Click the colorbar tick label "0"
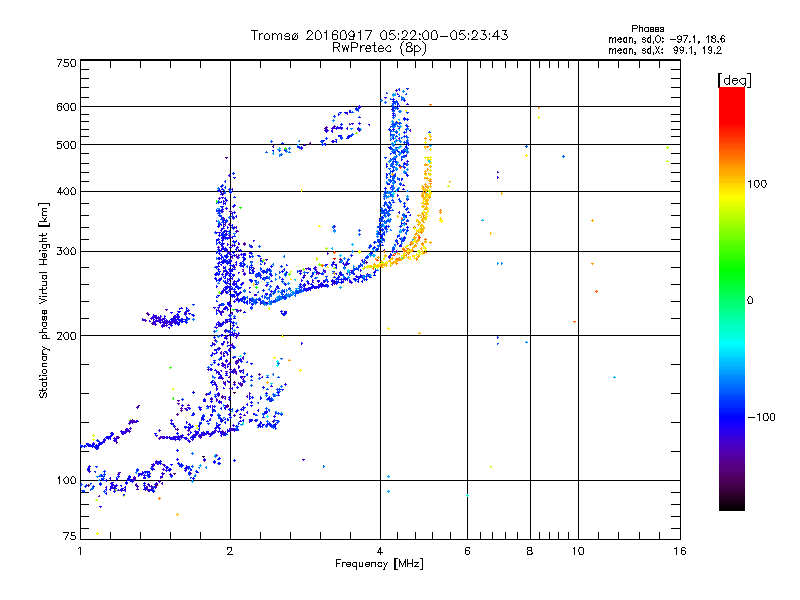Image resolution: width=800 pixels, height=600 pixels. coord(750,300)
